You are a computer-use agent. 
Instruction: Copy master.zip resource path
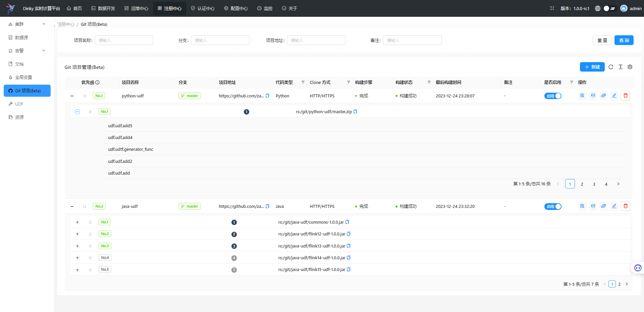(x=355, y=112)
